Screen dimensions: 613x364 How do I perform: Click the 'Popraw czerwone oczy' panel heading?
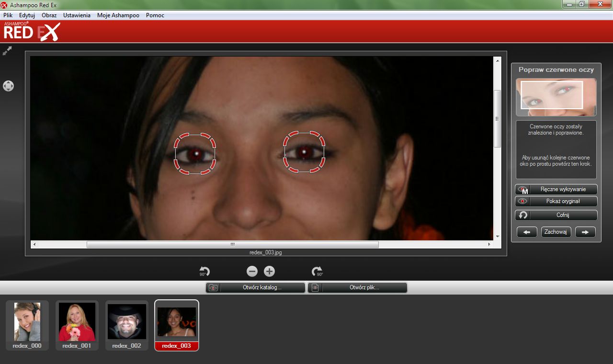[x=556, y=69]
